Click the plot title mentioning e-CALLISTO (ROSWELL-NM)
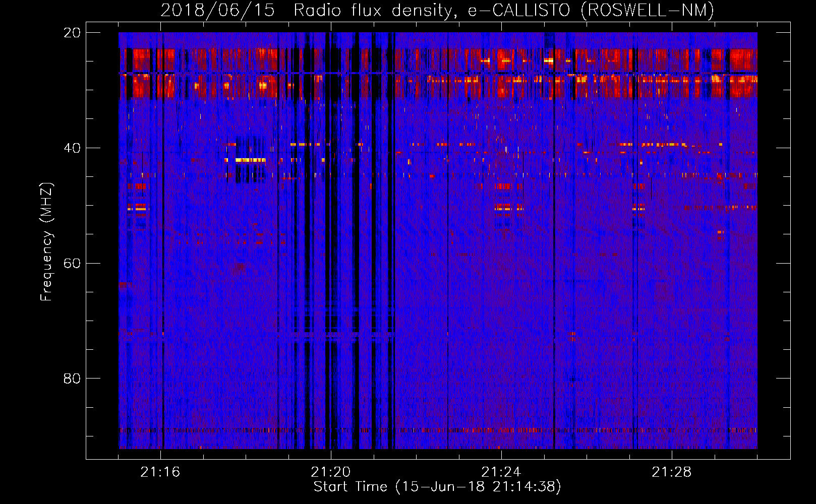 [437, 10]
